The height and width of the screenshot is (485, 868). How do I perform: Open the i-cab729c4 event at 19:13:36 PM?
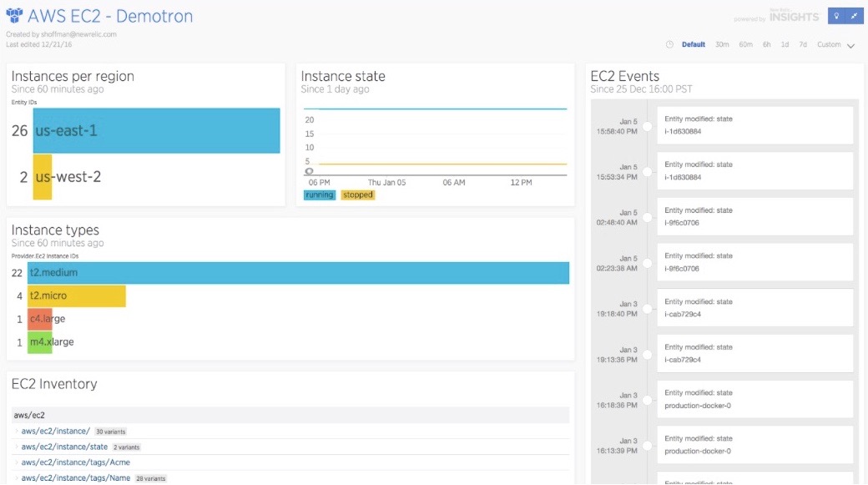[x=754, y=353]
